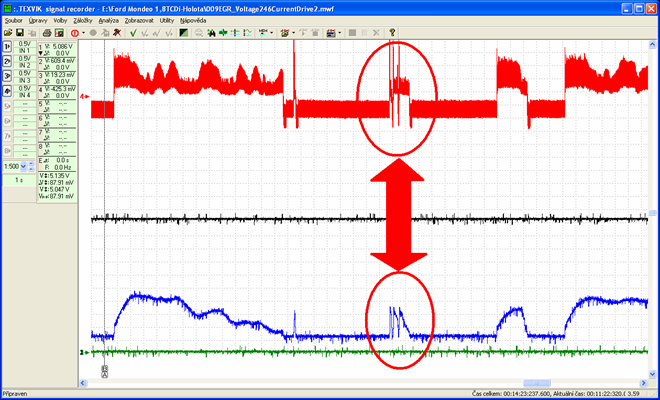Click the time cursor marker below the waveform
Viewport: 660px width, 400px height.
tap(104, 369)
